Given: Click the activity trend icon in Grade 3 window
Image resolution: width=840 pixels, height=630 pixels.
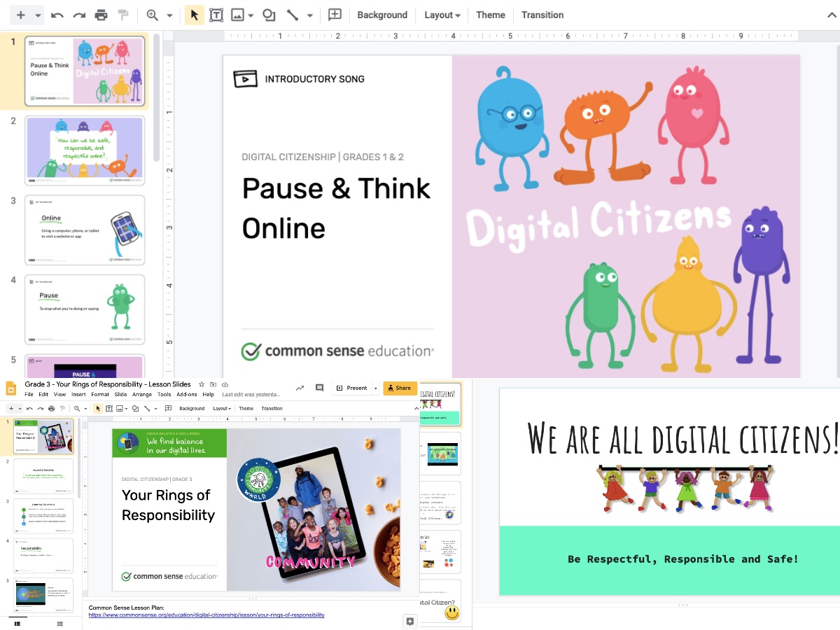Looking at the screenshot, I should pyautogui.click(x=300, y=388).
